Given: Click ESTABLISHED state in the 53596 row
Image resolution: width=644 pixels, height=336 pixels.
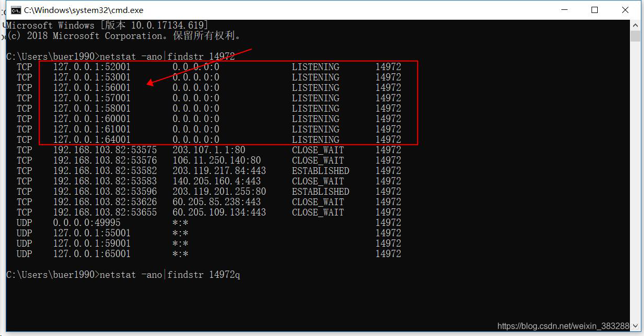Looking at the screenshot, I should 321,192.
